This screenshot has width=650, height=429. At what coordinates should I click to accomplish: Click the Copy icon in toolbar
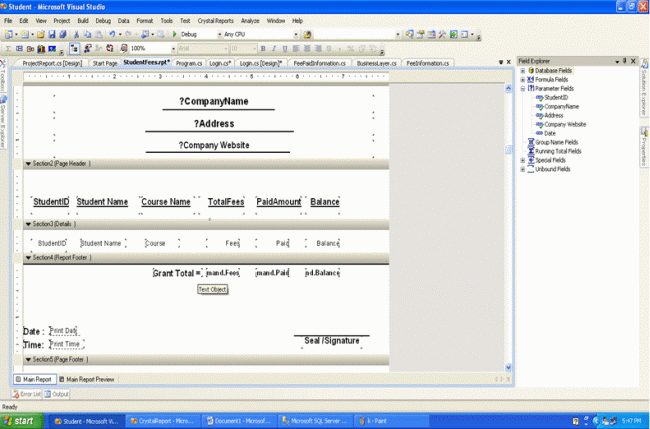pyautogui.click(x=87, y=34)
